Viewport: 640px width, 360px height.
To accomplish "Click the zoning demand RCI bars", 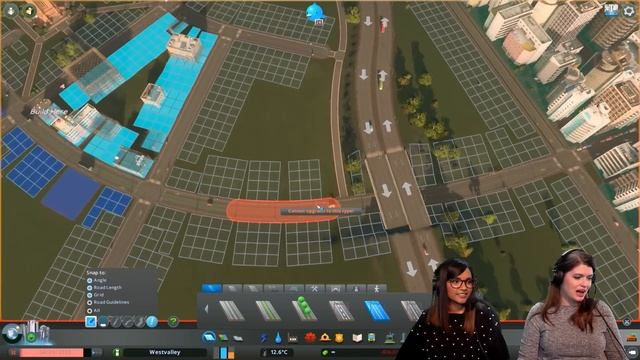I will coord(224,352).
